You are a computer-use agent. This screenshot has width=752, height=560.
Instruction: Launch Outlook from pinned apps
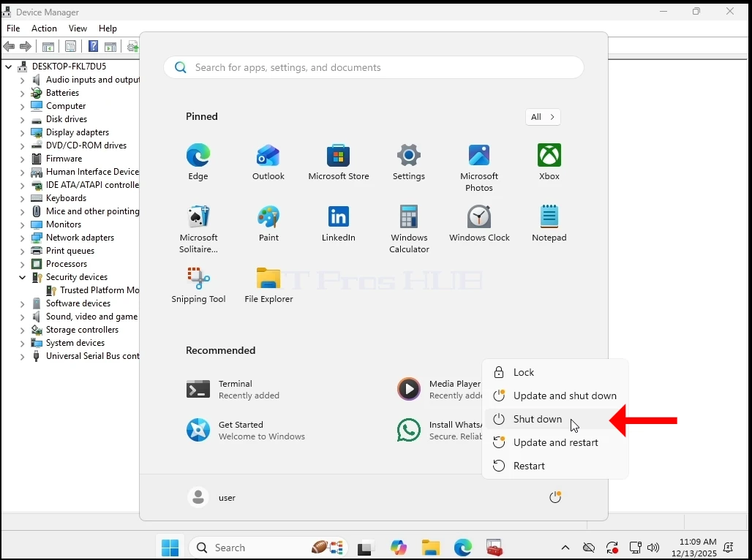tap(268, 162)
